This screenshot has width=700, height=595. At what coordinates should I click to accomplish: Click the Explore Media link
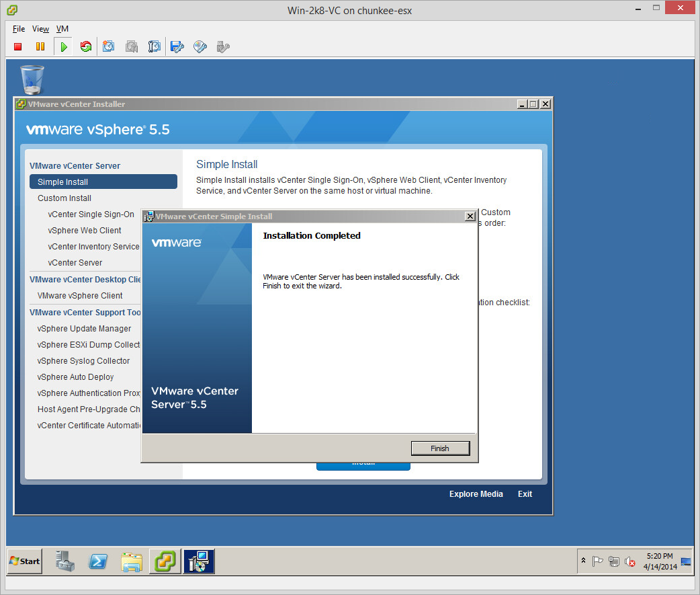tap(476, 494)
